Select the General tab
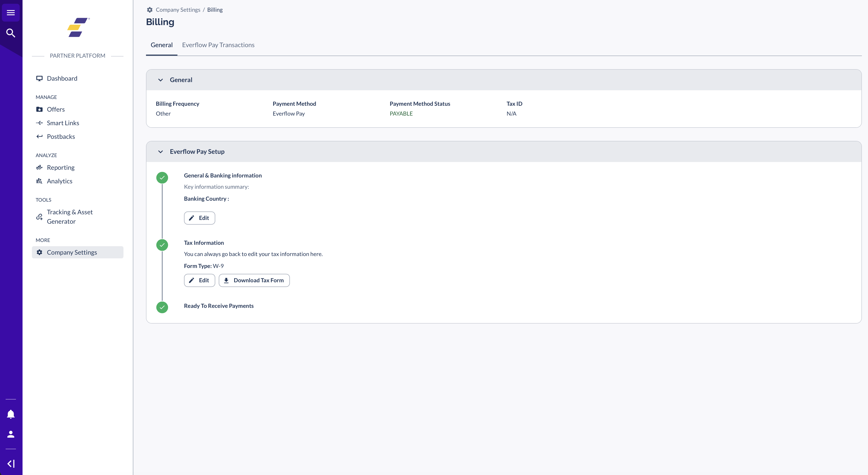 point(161,45)
